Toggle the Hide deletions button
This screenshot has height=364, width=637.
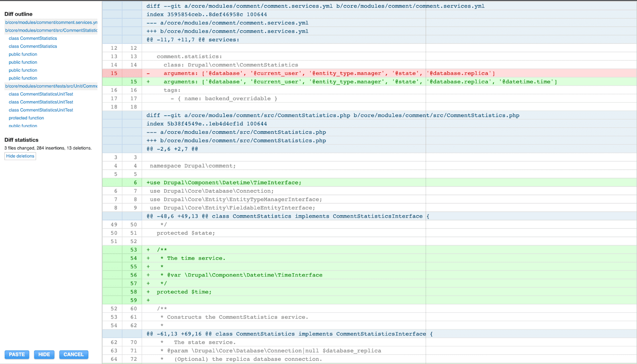[20, 156]
